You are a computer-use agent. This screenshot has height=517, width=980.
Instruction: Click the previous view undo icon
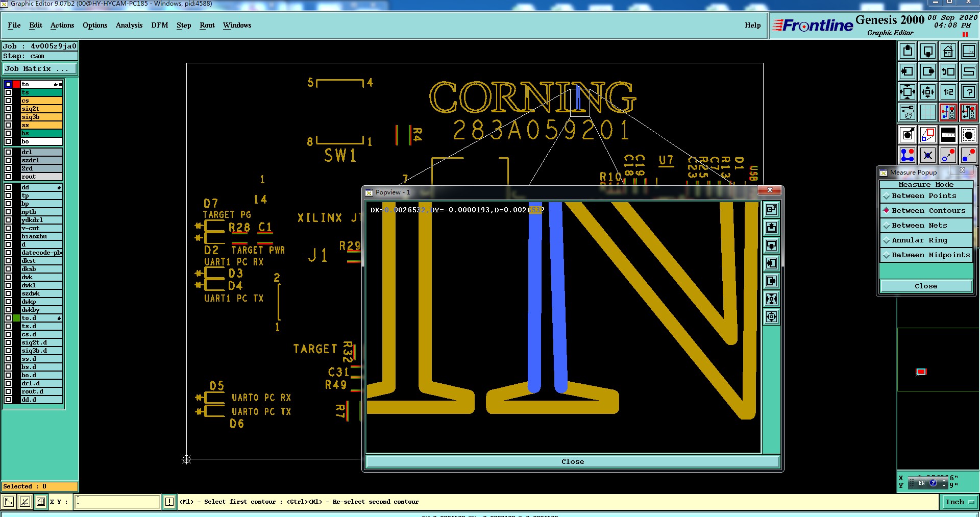(948, 71)
